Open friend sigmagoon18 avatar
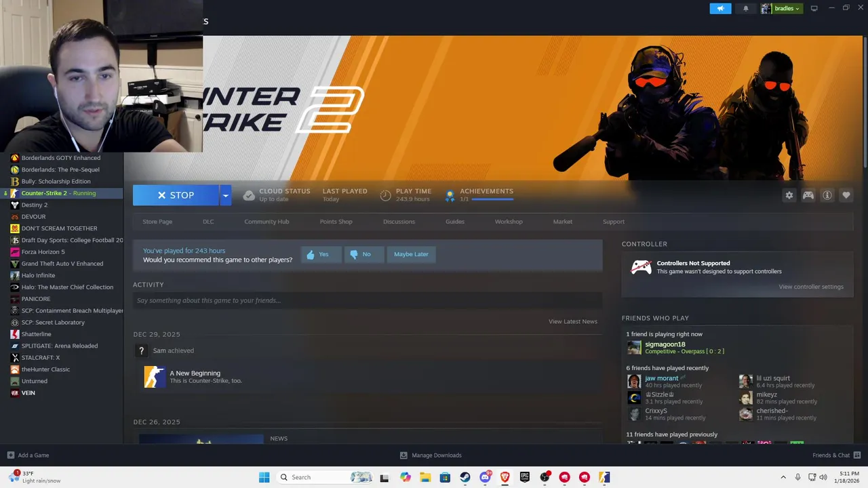868x488 pixels. pos(634,348)
